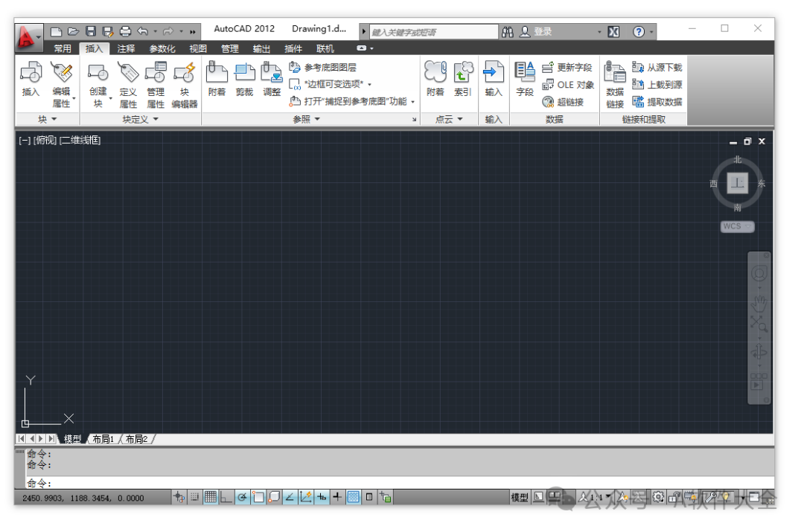Screen dimensions: 804x532
Task: Open the 数据链接 data link tool
Action: [x=615, y=85]
